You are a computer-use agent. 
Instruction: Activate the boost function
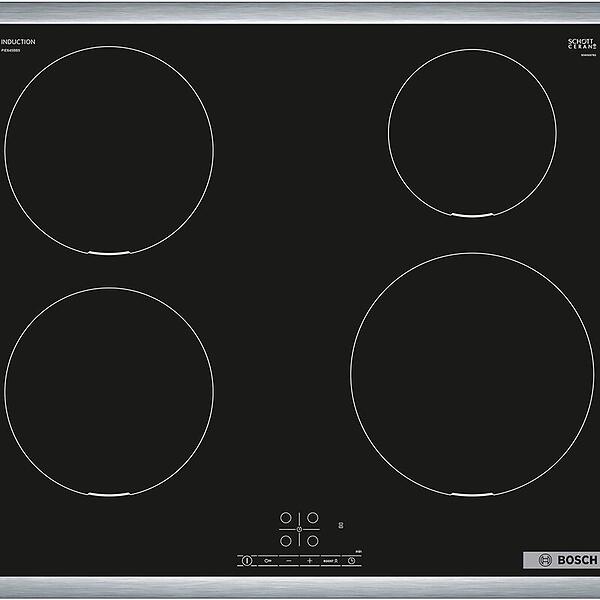click(x=331, y=561)
